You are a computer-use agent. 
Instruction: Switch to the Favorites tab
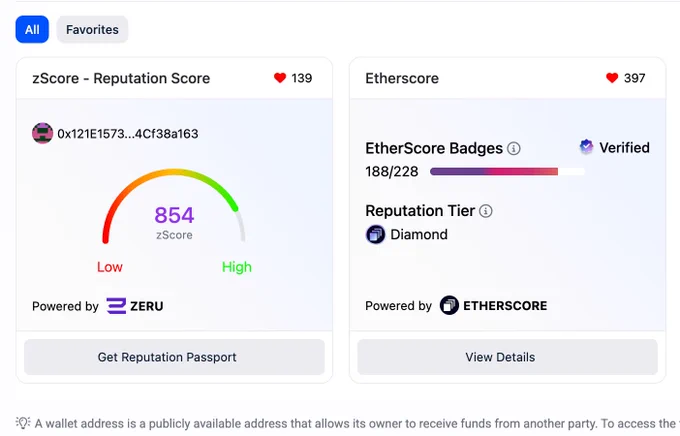click(x=92, y=30)
